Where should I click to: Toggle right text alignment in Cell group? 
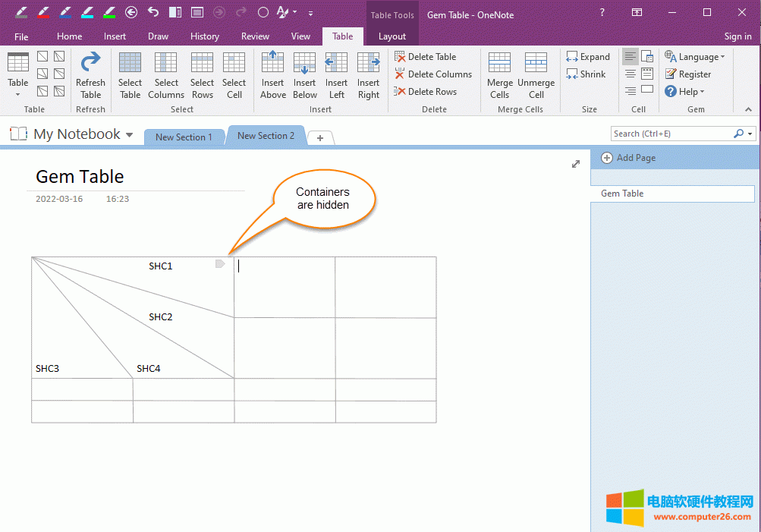pos(630,90)
